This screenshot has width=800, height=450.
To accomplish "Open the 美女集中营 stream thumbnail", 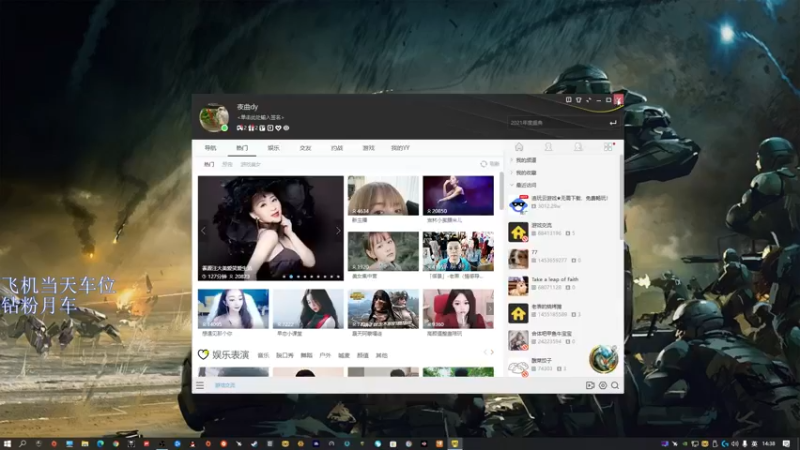I will (383, 252).
